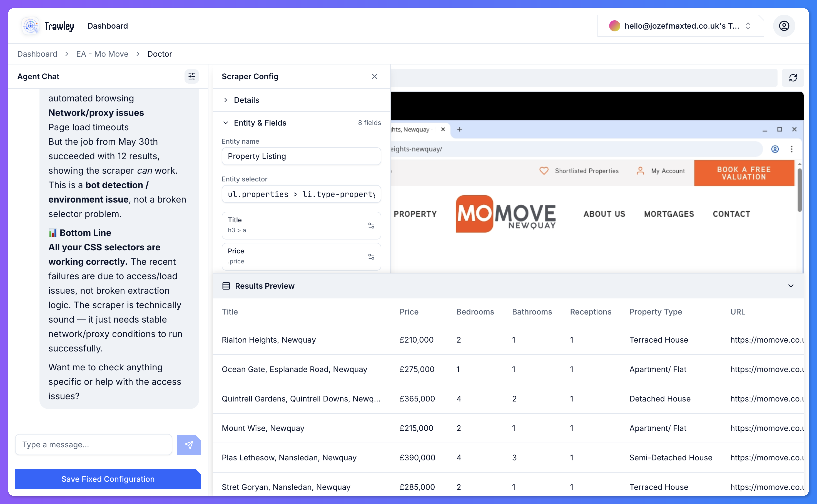The height and width of the screenshot is (504, 817).
Task: Open the embedded browser three-dot menu
Action: click(791, 149)
